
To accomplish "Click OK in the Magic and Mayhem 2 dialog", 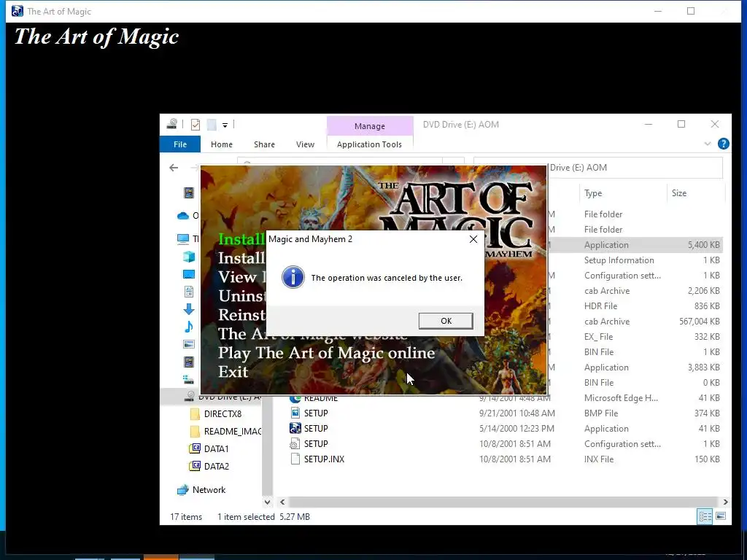I will [x=446, y=321].
